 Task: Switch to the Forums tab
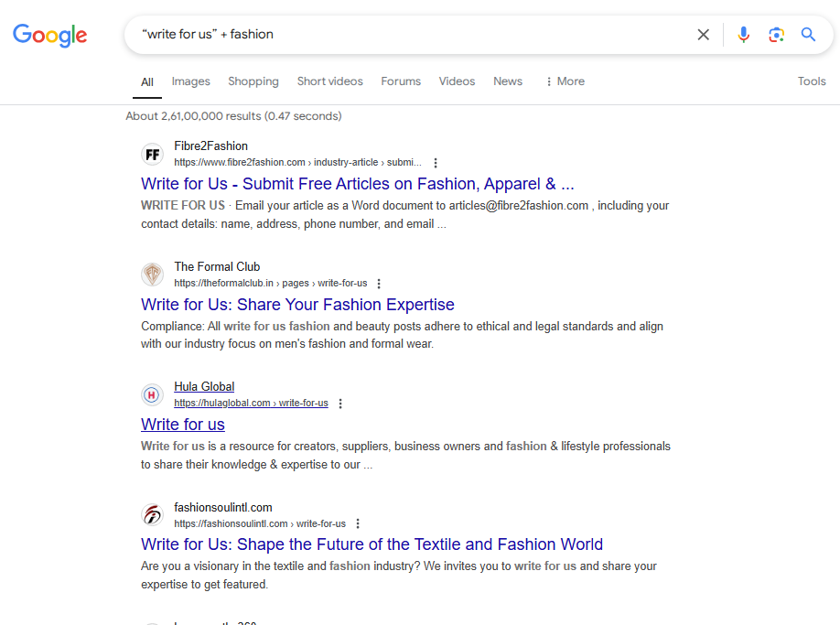pos(401,81)
